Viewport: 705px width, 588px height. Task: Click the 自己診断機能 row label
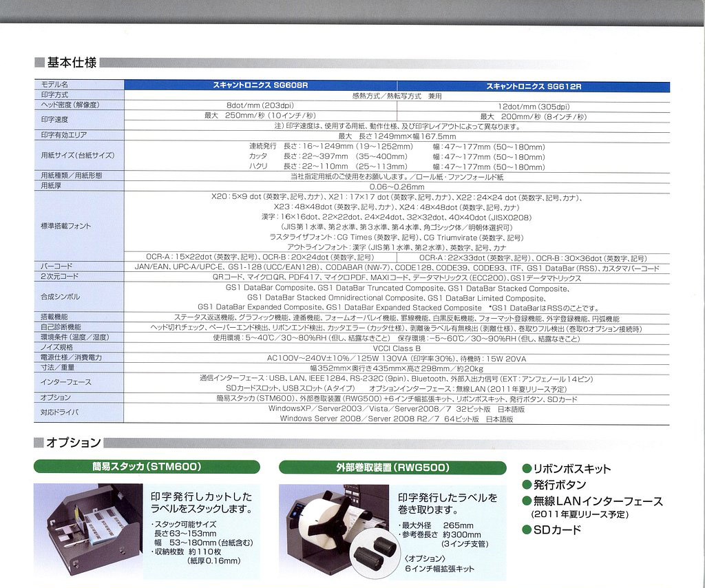(x=61, y=327)
